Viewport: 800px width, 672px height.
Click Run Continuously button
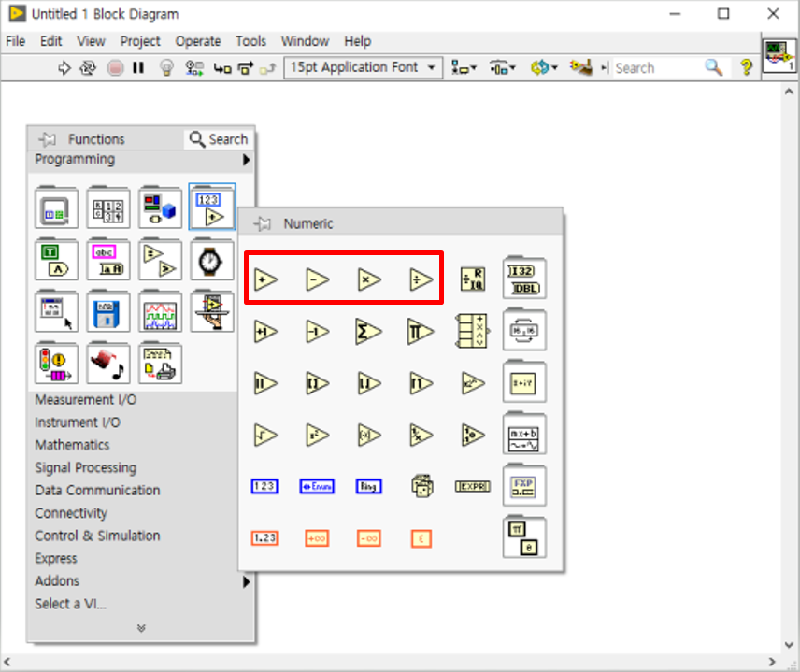(x=88, y=68)
